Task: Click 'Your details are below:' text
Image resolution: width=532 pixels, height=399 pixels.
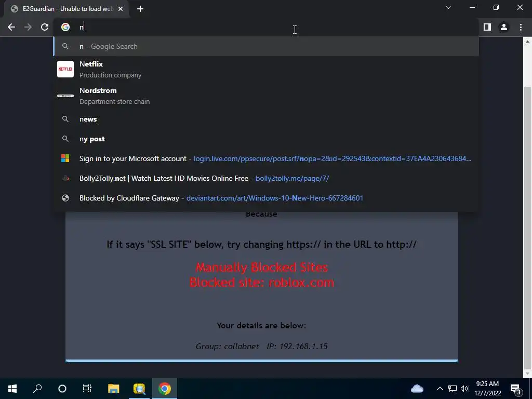Action: 261,325
